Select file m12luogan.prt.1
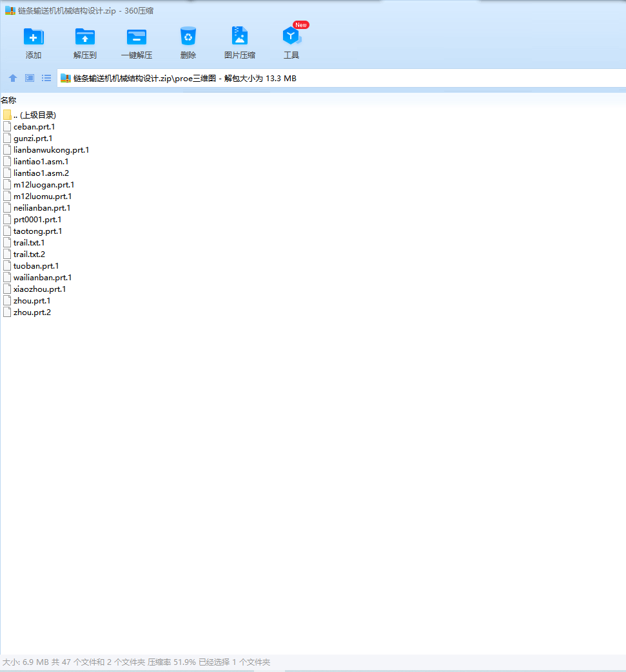 (x=44, y=185)
